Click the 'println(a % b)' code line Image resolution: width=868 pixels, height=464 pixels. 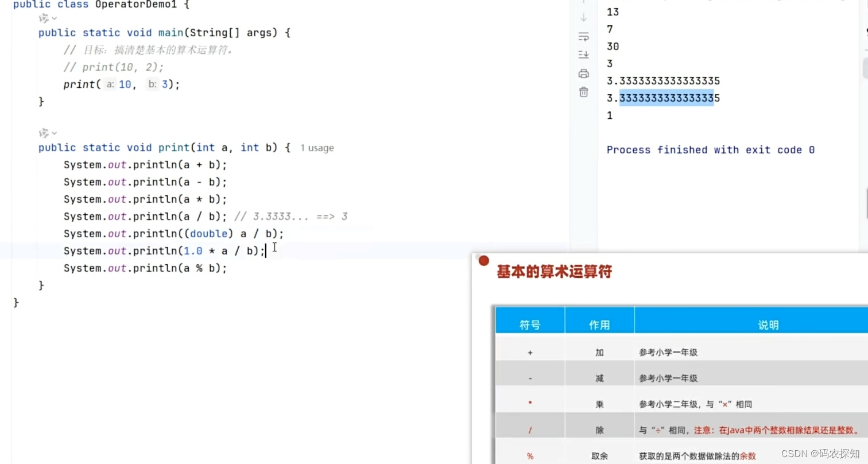pos(145,268)
